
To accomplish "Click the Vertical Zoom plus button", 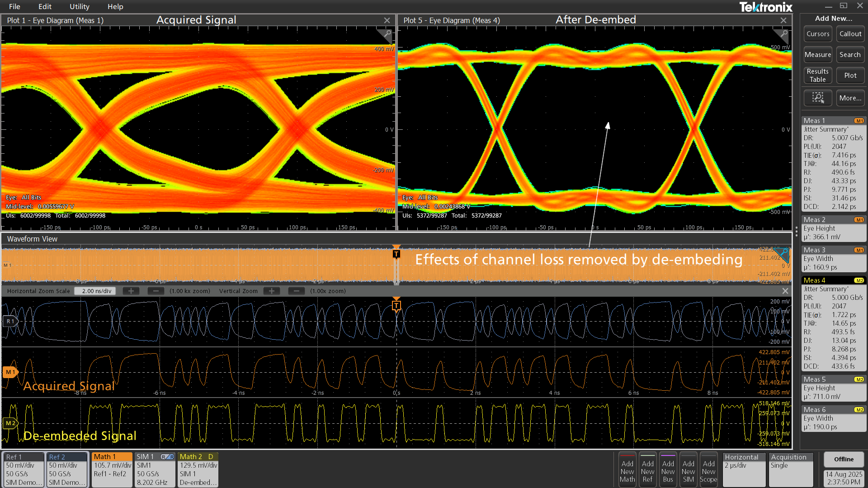I will [272, 291].
